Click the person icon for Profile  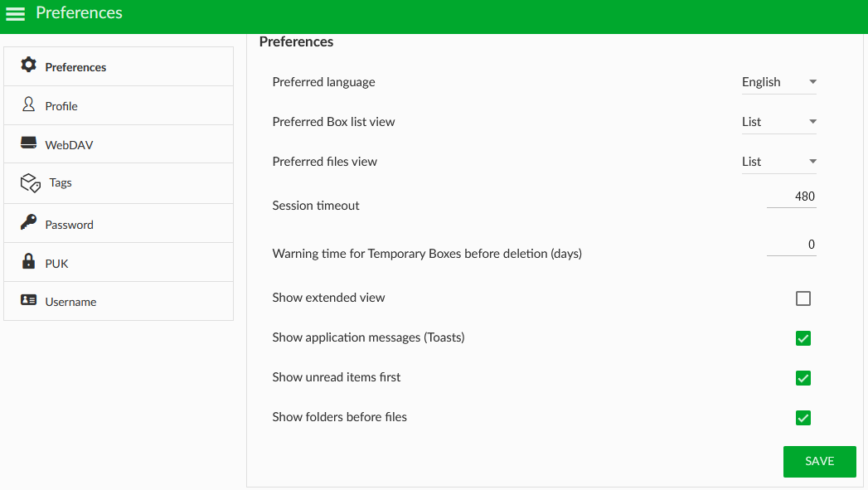(28, 104)
